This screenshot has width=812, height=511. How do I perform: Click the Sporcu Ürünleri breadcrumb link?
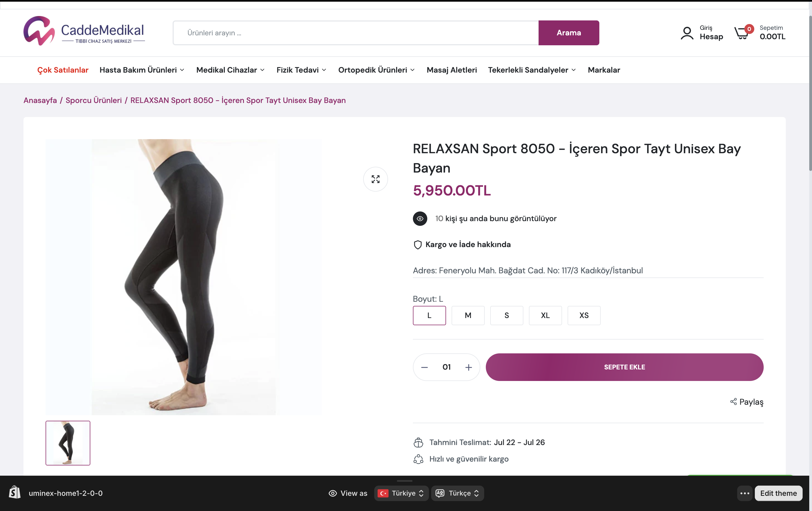93,100
